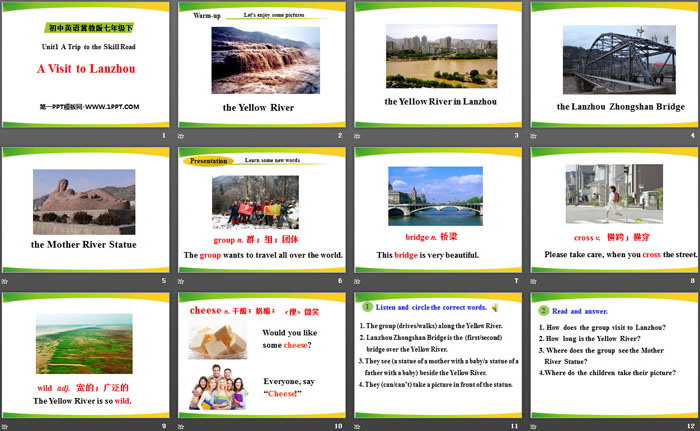Click the slide number 3 label
This screenshot has height=431, width=700.
517,135
